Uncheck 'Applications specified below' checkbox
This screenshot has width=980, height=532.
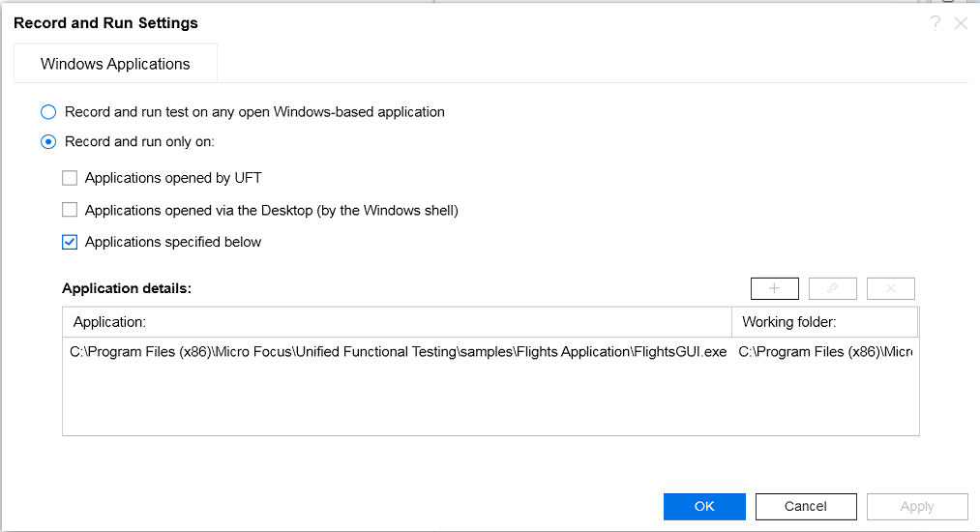pos(70,243)
